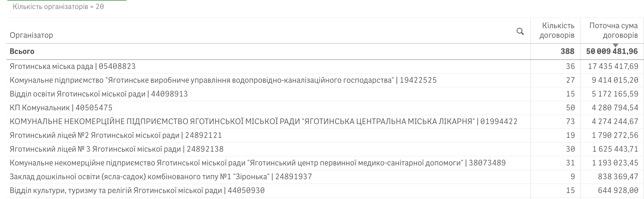This screenshot has width=644, height=199.
Task: Click the sort arrow under Поточна сума договорів
Action: (615, 45)
